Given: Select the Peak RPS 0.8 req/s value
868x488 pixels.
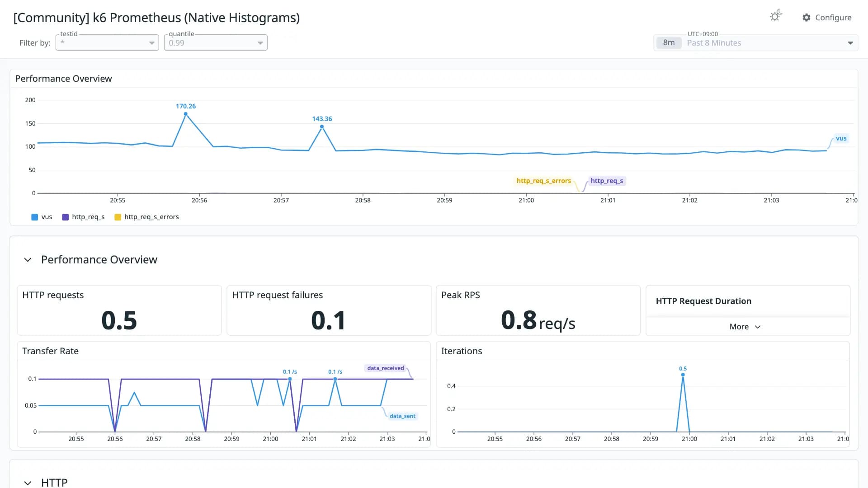Looking at the screenshot, I should tap(538, 320).
